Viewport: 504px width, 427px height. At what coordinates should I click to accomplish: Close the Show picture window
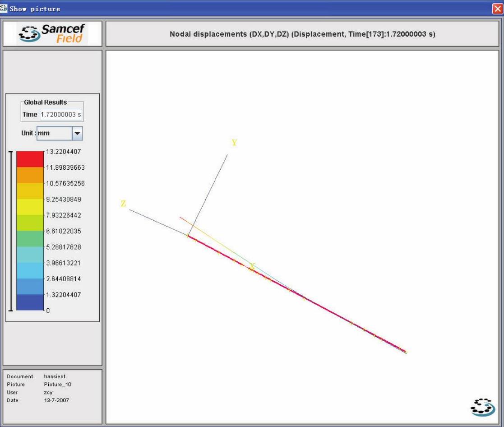(499, 9)
